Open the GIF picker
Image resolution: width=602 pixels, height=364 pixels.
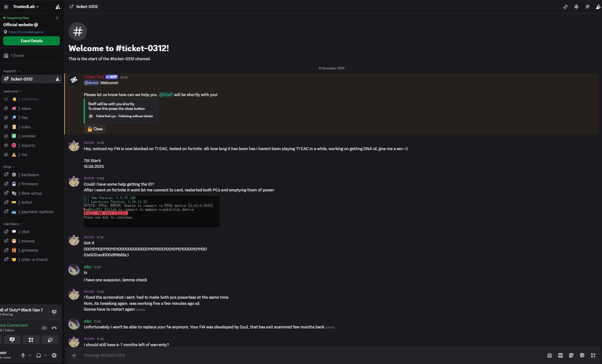[560, 355]
